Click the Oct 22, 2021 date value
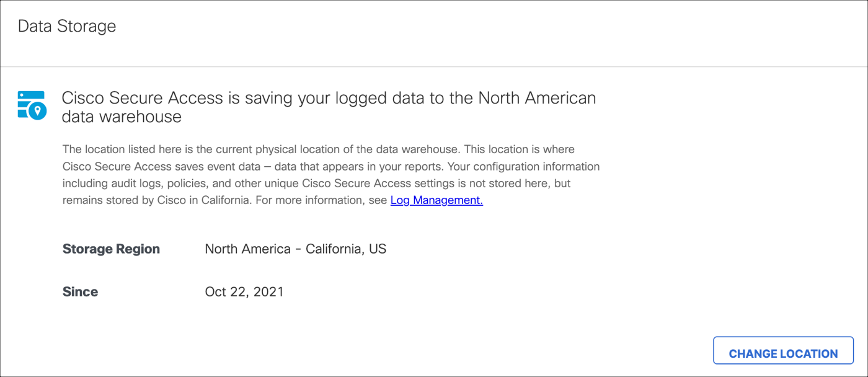Image resolution: width=868 pixels, height=377 pixels. [244, 291]
